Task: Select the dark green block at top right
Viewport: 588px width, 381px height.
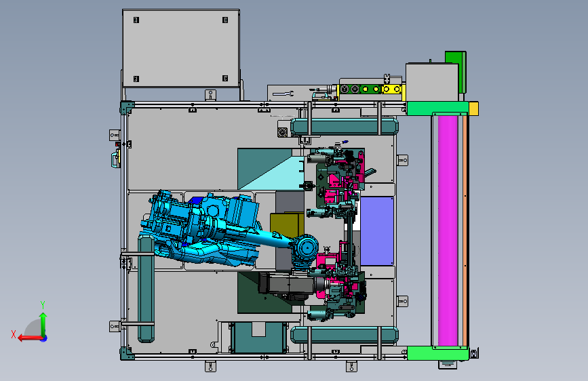Action: [x=456, y=71]
